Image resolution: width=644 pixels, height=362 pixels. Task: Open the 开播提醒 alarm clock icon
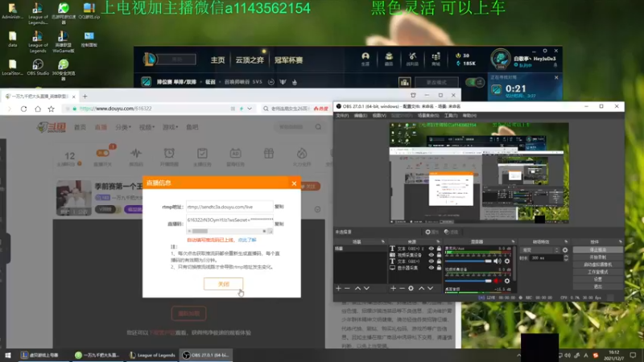[x=169, y=154]
